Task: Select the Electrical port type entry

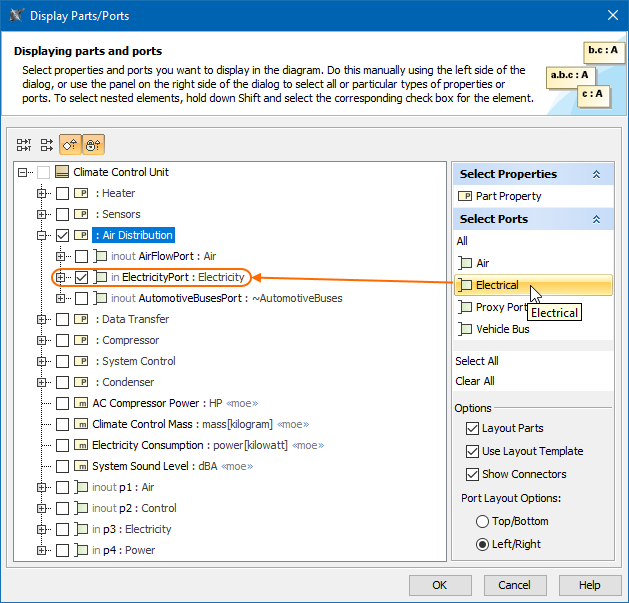Action: click(497, 285)
